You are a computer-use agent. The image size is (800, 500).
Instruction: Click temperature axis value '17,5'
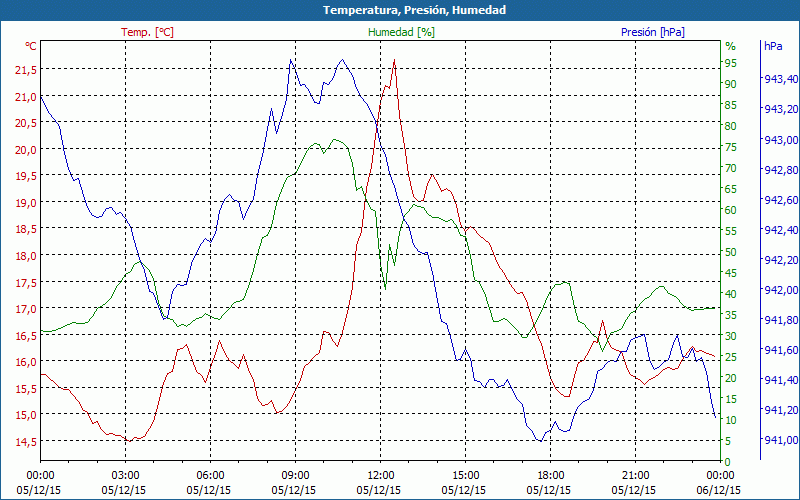point(26,282)
